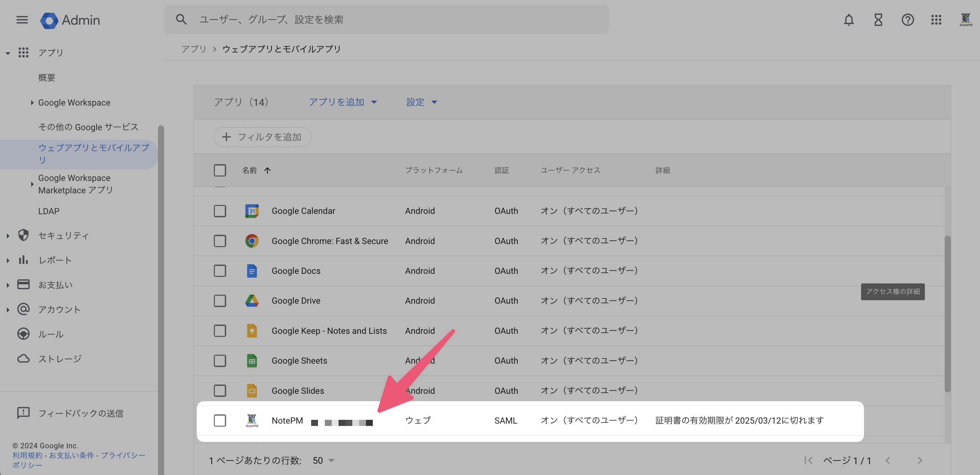Click the search magnifier icon

[181, 20]
